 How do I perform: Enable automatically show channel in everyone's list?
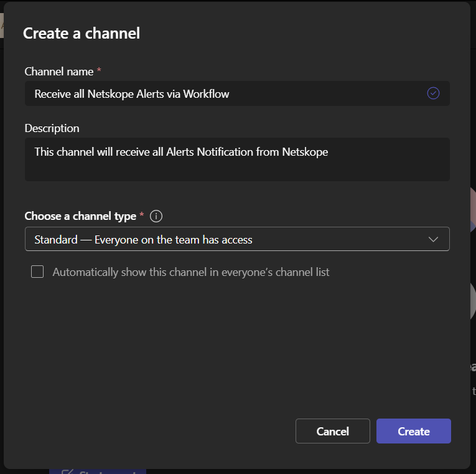[37, 272]
